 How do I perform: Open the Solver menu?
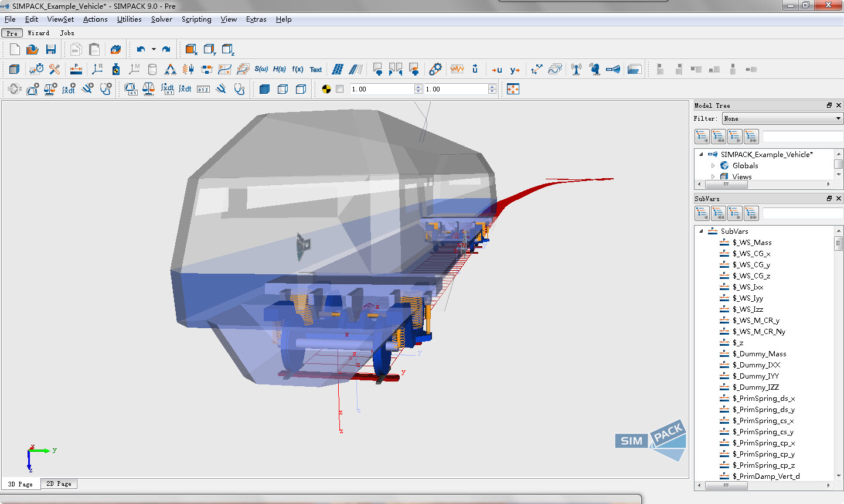tap(162, 19)
